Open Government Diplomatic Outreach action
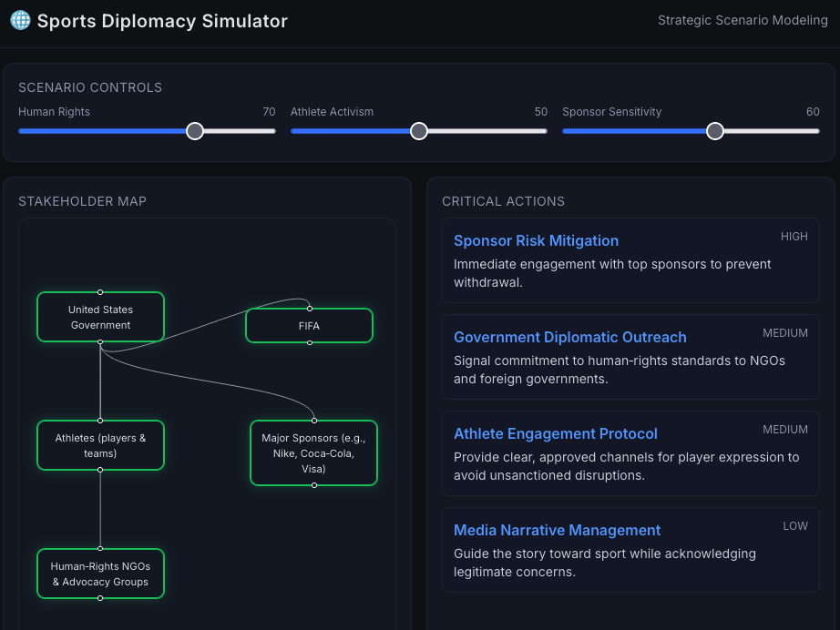The width and height of the screenshot is (840, 630). coord(630,357)
